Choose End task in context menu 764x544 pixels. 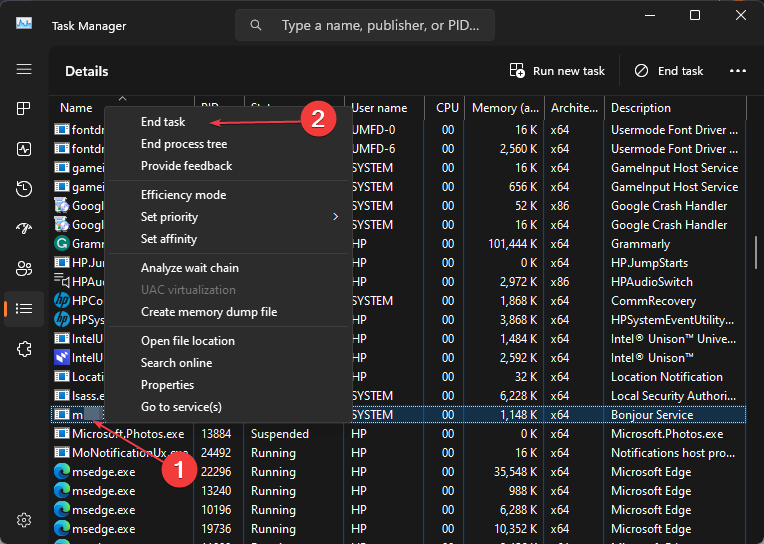[163, 122]
